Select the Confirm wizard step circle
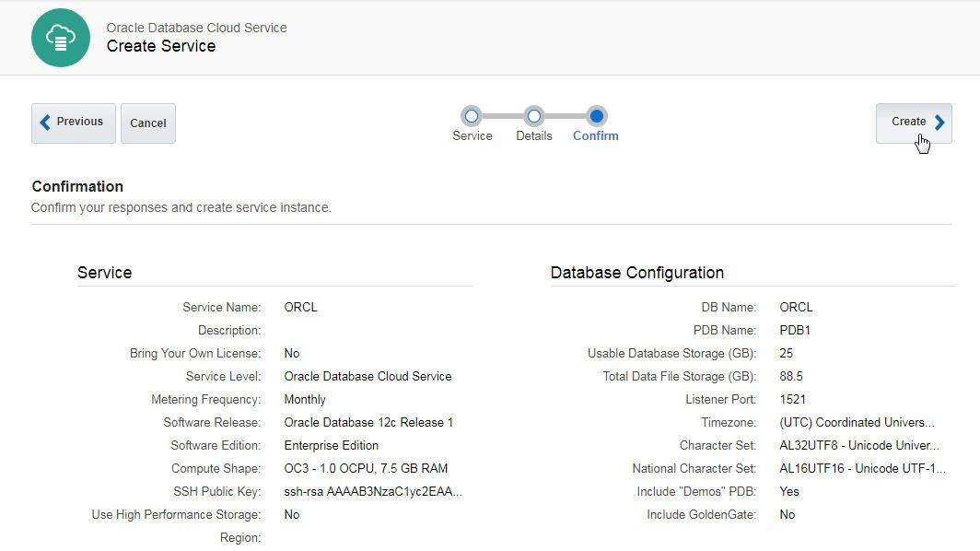980x551 pixels. 596,116
